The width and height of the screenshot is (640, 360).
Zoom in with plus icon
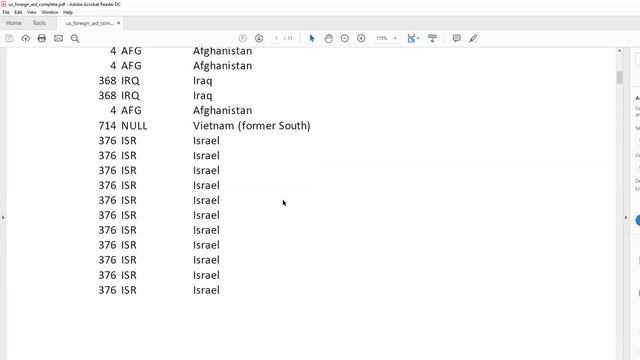click(361, 38)
